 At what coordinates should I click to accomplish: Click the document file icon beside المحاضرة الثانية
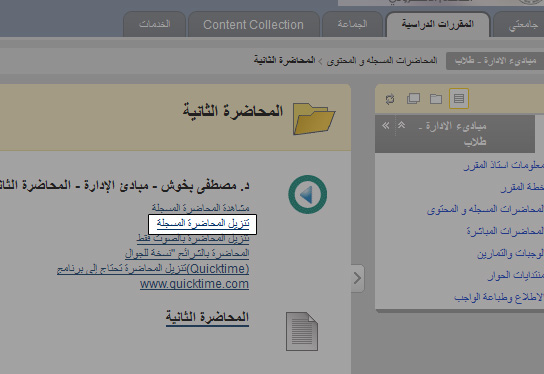click(x=301, y=331)
